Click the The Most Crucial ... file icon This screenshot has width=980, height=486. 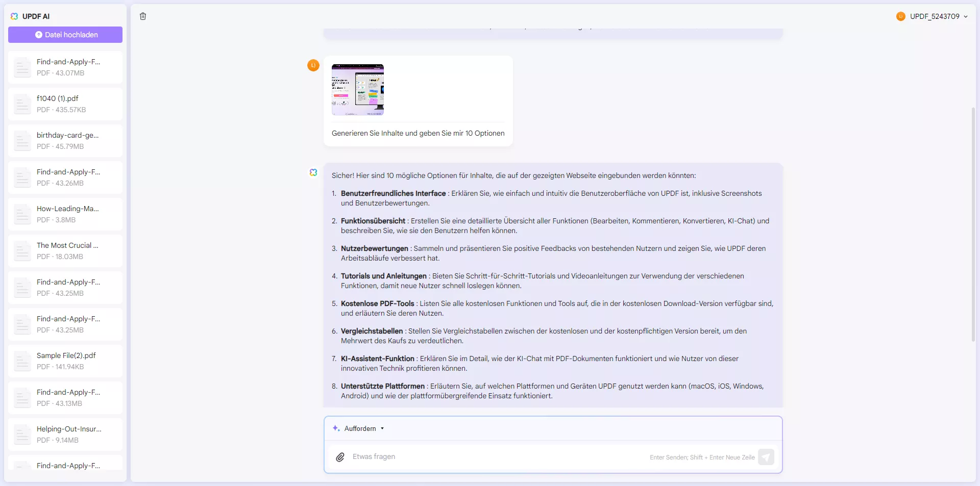tap(22, 251)
